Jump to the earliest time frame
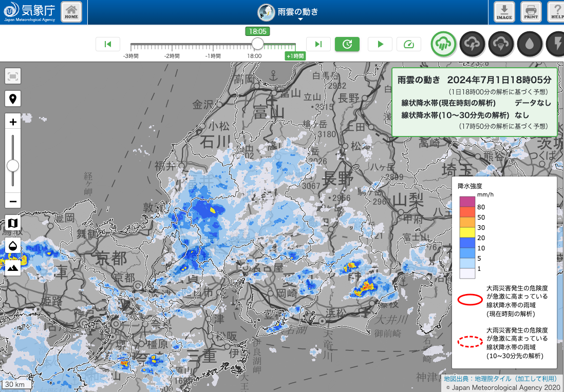The height and width of the screenshot is (392, 564). click(107, 44)
